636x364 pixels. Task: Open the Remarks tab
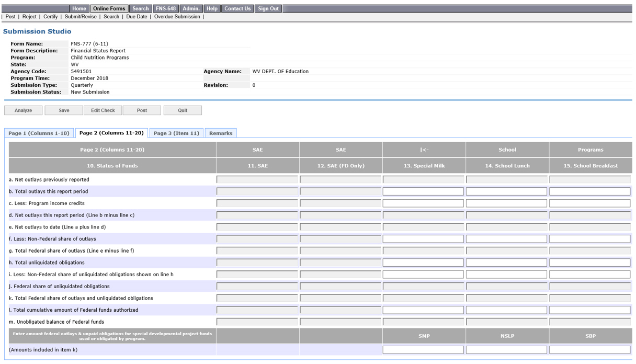tap(221, 133)
